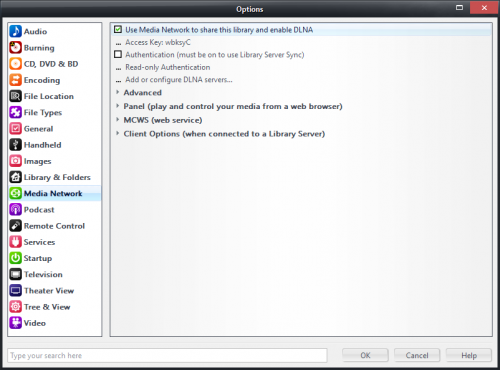Select the Library & Folders category label
The image size is (500, 370).
pos(57,178)
